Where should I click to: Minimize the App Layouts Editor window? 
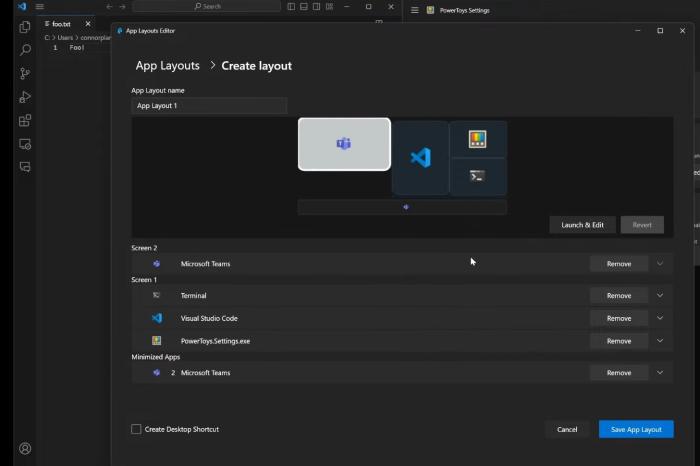[638, 30]
